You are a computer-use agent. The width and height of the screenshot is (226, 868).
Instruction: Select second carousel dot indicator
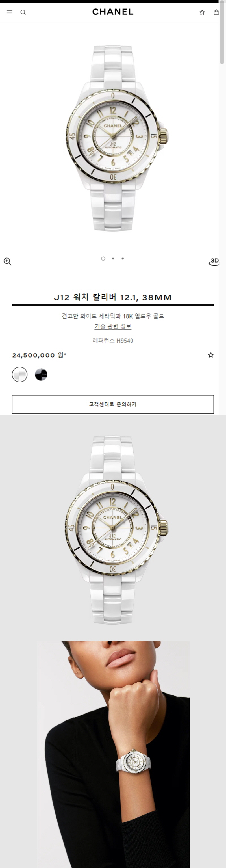(x=113, y=258)
